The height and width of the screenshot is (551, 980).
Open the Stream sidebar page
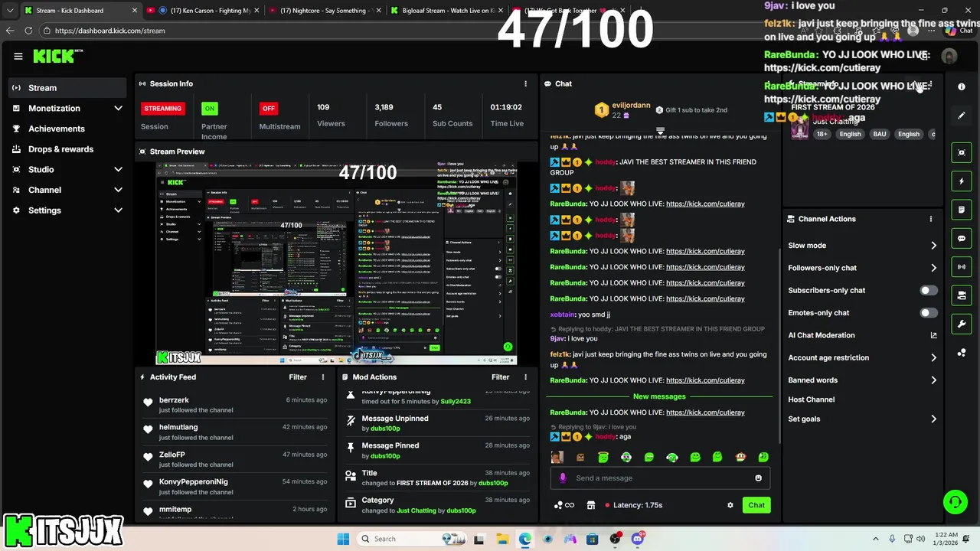pyautogui.click(x=67, y=88)
